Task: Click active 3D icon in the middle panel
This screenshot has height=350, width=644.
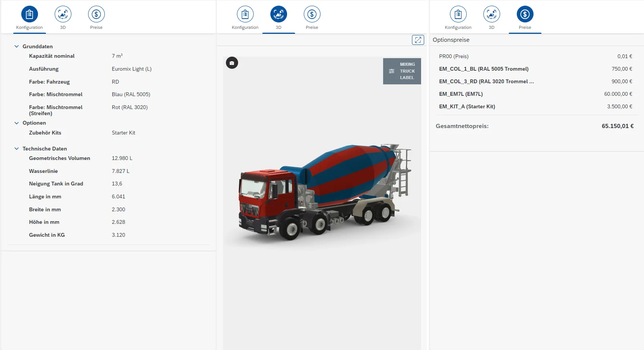Action: point(278,14)
